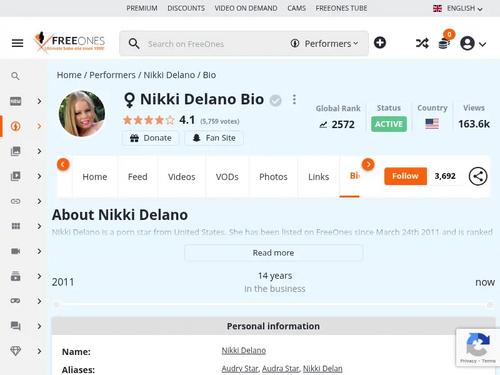The image size is (500, 375).
Task: Open the three-dot options beside profile title
Action: pyautogui.click(x=294, y=99)
